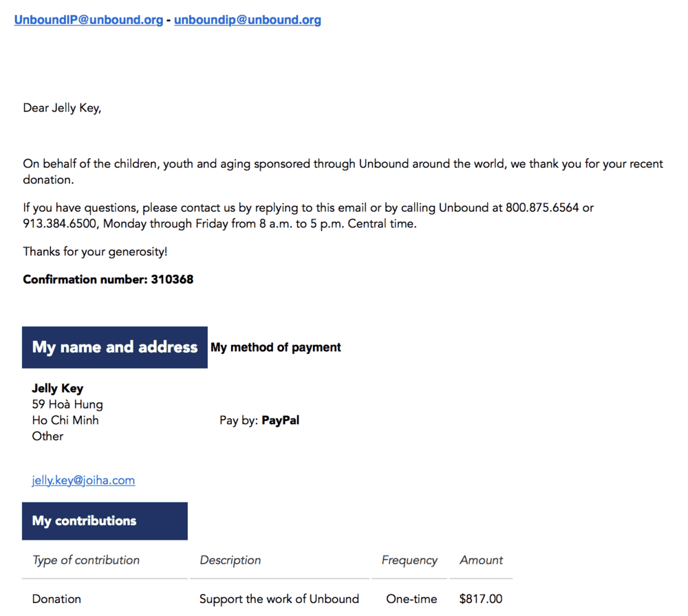688x616 pixels.
Task: Click the "One-time" frequency cell
Action: (x=411, y=599)
